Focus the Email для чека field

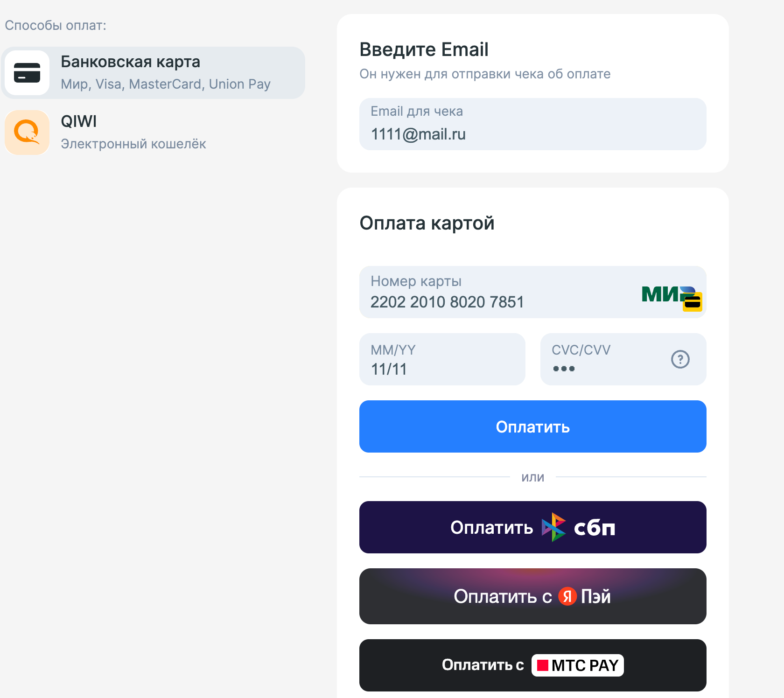532,125
